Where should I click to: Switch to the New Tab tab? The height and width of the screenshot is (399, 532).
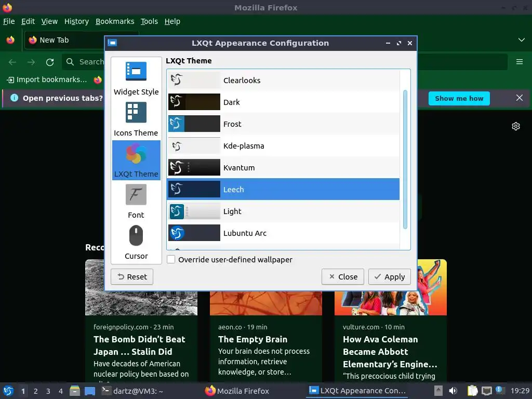64,40
